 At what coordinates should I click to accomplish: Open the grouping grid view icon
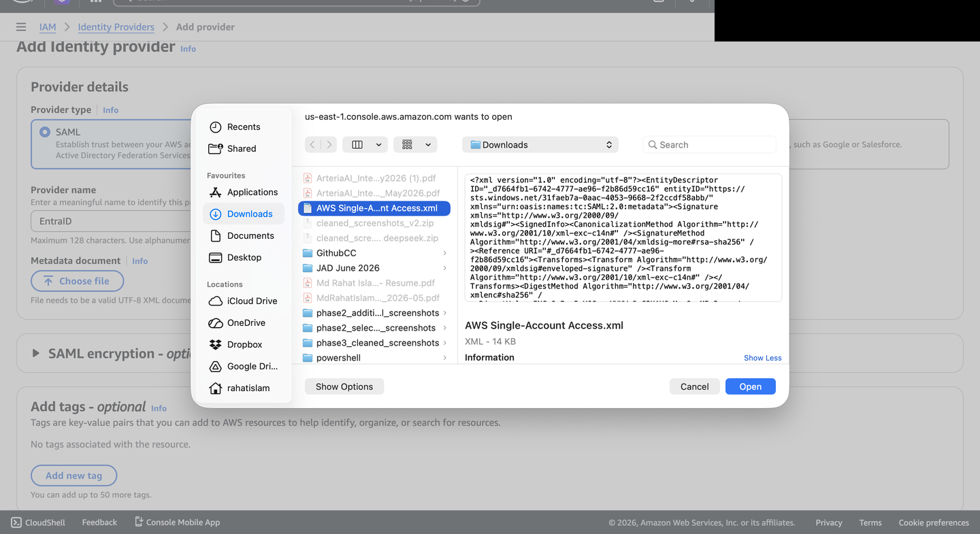[x=407, y=145]
